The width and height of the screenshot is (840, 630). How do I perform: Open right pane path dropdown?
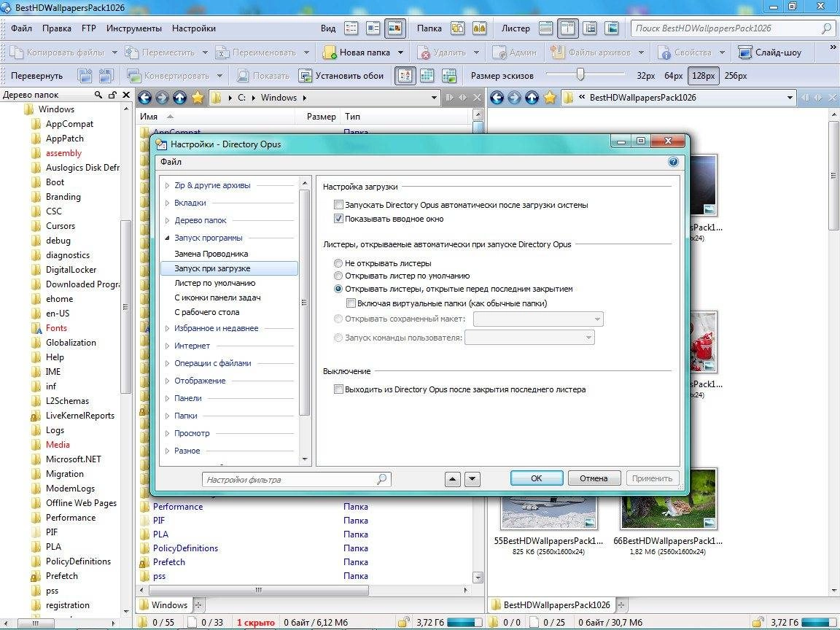790,98
